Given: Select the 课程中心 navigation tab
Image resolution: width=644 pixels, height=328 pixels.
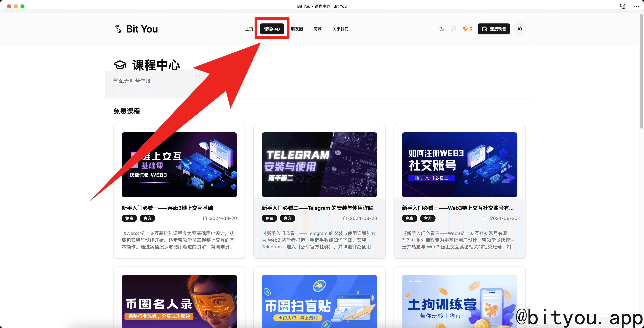Looking at the screenshot, I should pyautogui.click(x=272, y=29).
